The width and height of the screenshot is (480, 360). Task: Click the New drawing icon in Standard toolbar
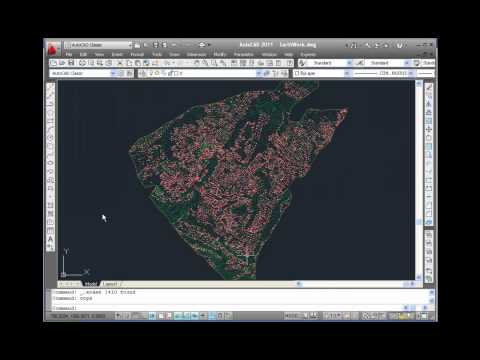pyautogui.click(x=53, y=63)
